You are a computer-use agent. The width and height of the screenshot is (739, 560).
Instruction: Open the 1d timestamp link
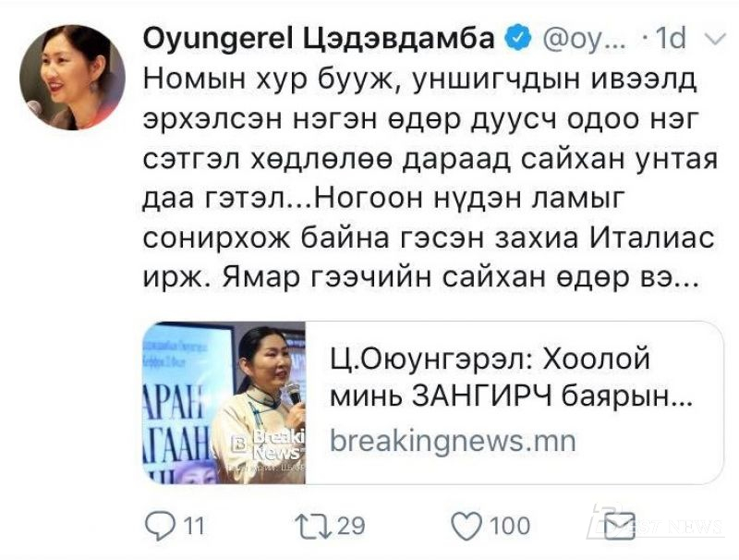[x=671, y=39]
